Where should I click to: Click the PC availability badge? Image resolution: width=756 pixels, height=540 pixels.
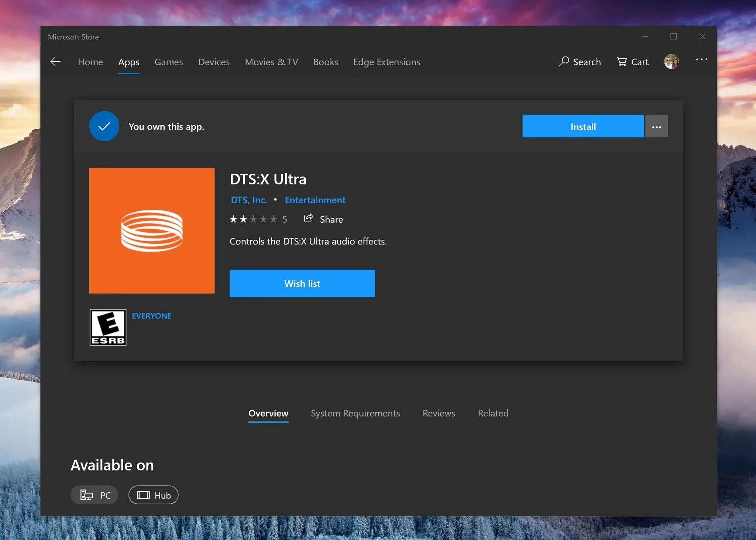[94, 495]
